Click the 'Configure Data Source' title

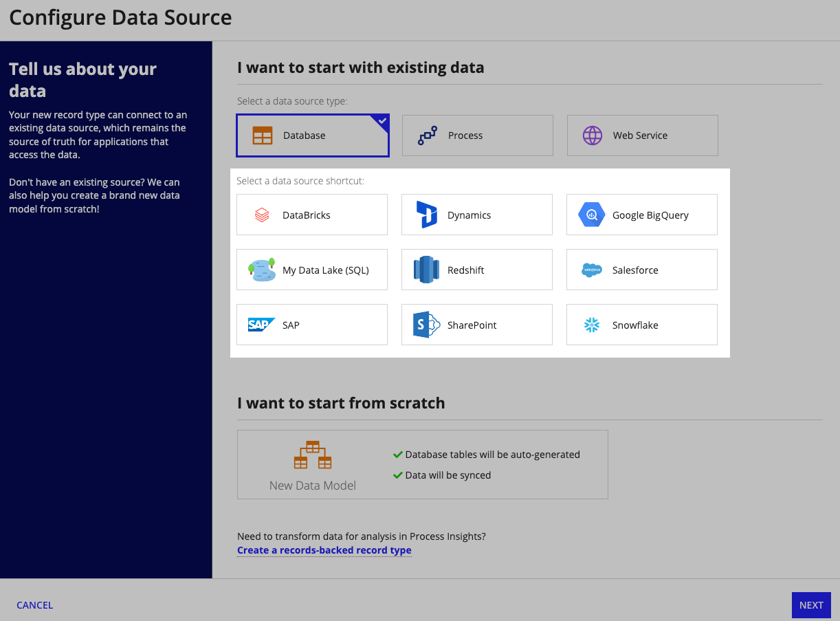[x=120, y=17]
